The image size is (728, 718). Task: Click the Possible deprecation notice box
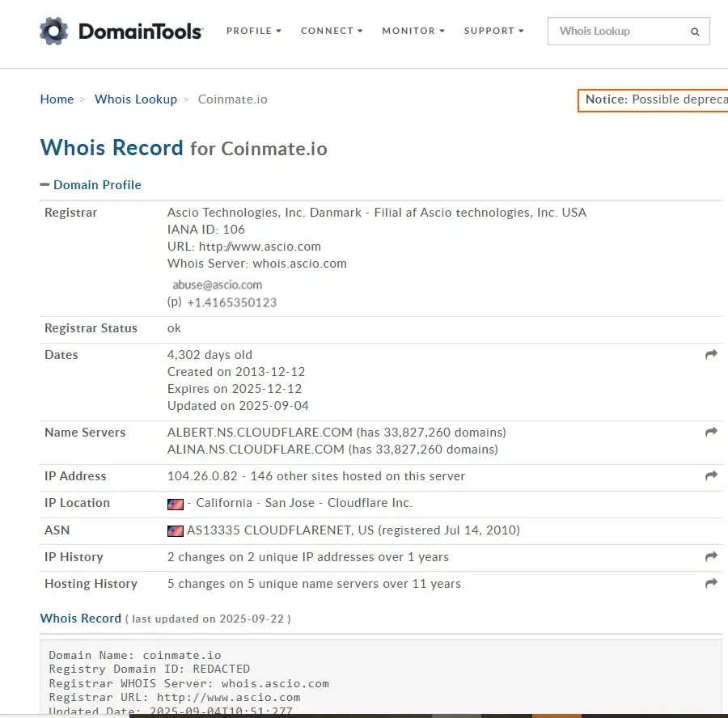point(653,99)
